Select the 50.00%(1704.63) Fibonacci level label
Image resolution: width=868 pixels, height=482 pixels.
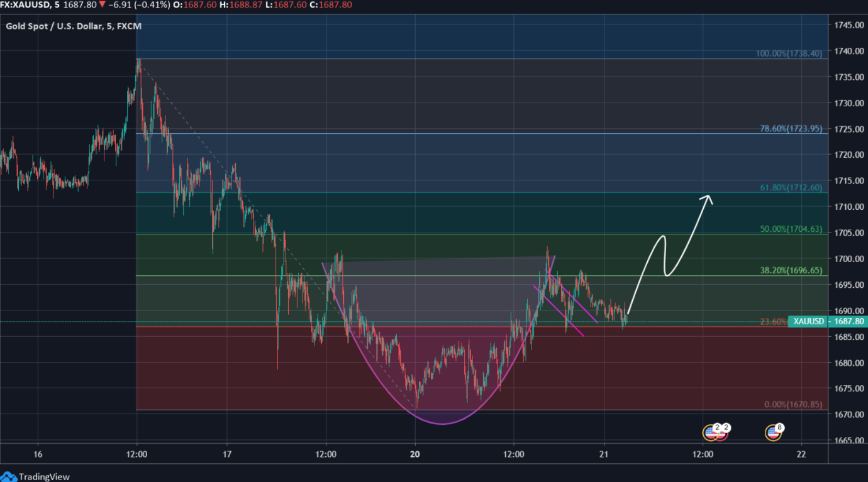(x=791, y=229)
